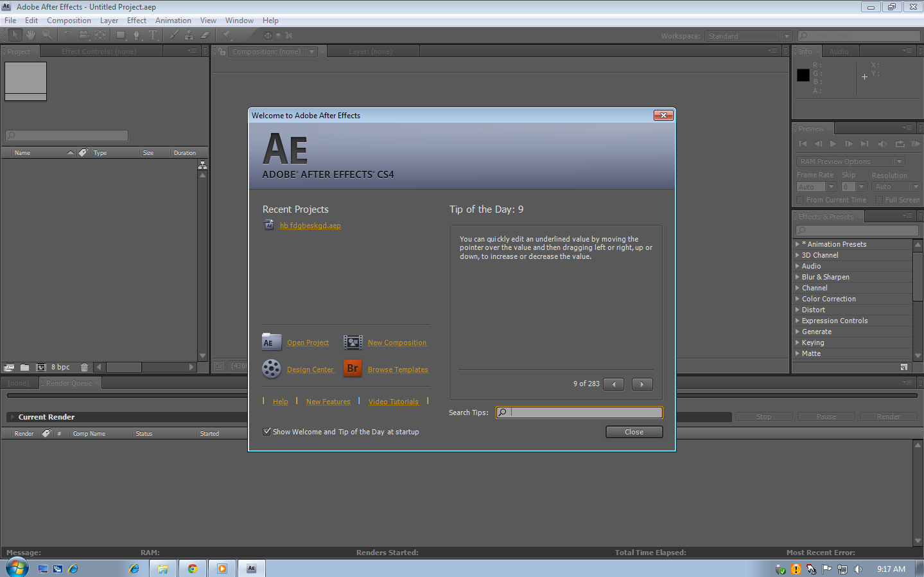The height and width of the screenshot is (577, 924).
Task: Select the Rotation tool
Action: (68, 35)
